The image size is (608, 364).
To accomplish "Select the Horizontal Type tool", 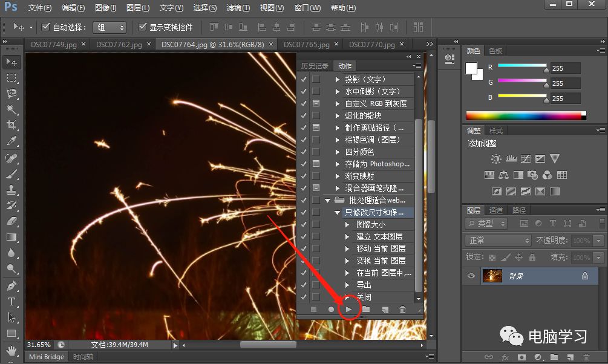I will pos(11,302).
